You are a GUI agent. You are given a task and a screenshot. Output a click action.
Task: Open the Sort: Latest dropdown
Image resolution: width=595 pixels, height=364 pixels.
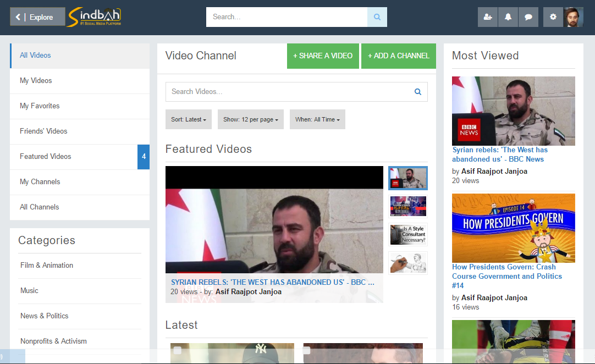point(189,119)
